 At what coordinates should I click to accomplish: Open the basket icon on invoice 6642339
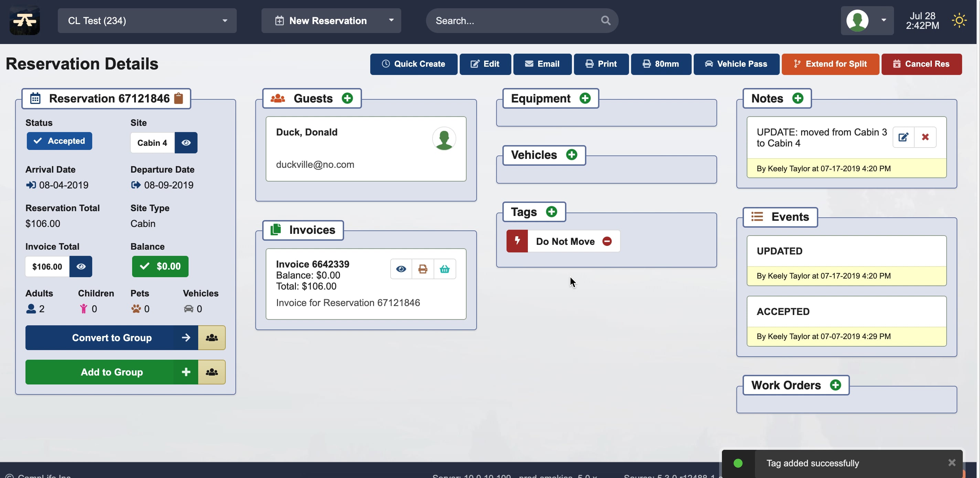click(x=445, y=269)
